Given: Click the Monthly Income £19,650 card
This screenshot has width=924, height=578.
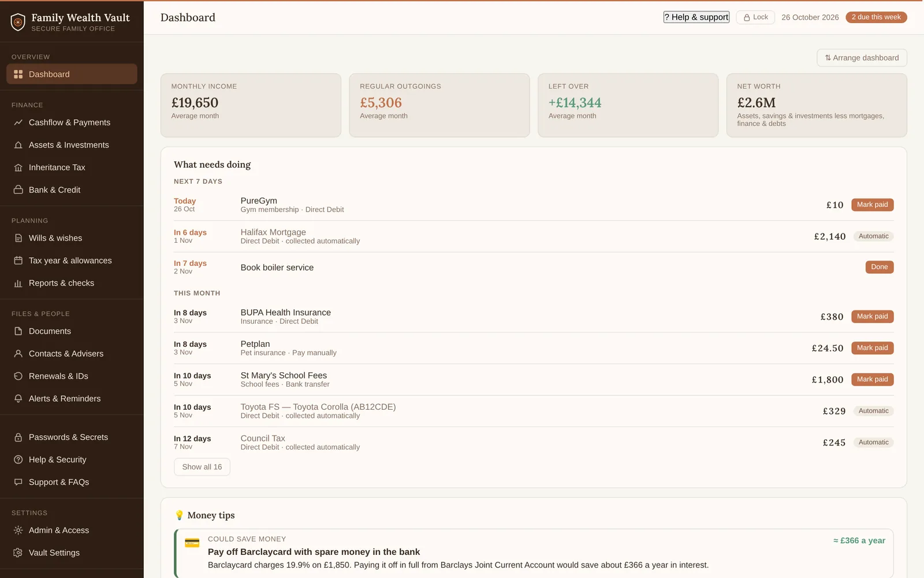Looking at the screenshot, I should coord(251,105).
